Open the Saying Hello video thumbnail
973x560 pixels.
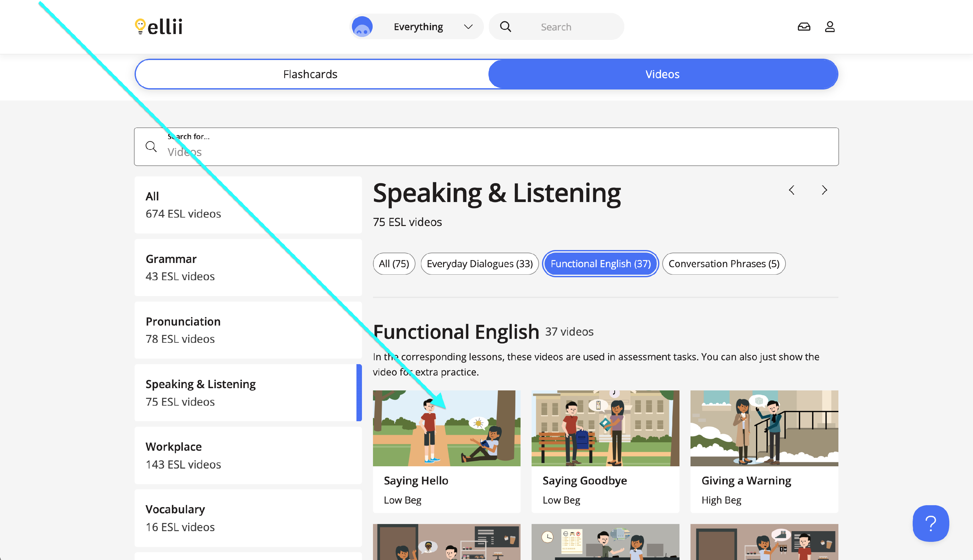446,428
